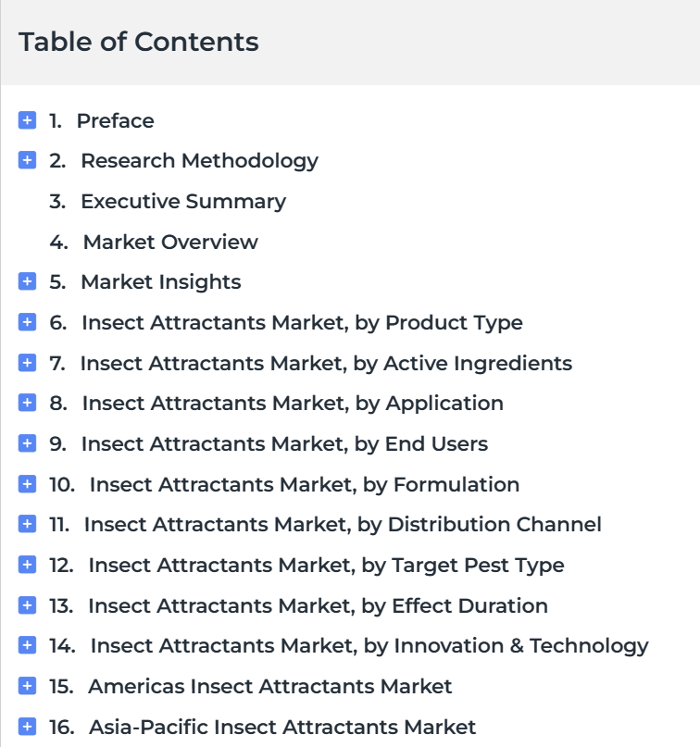Expand the Innovation & Technology plus icon
Screen dimensions: 700x747
27,645
